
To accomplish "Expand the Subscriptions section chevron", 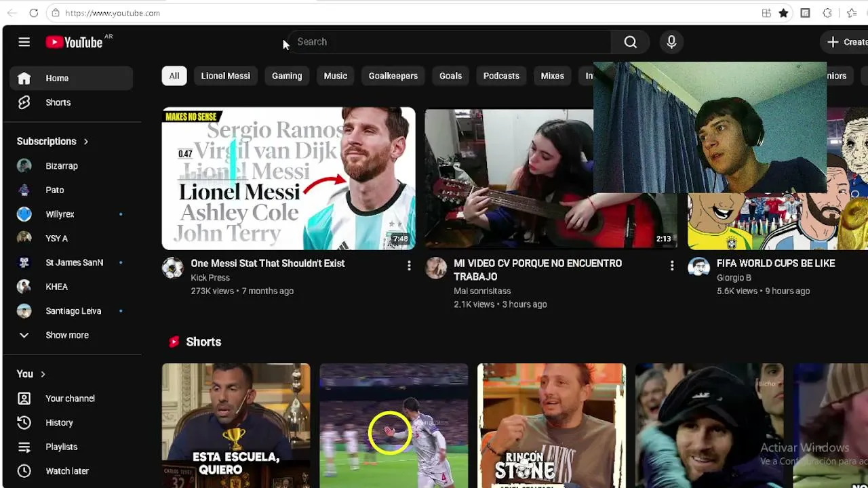I will click(x=86, y=142).
